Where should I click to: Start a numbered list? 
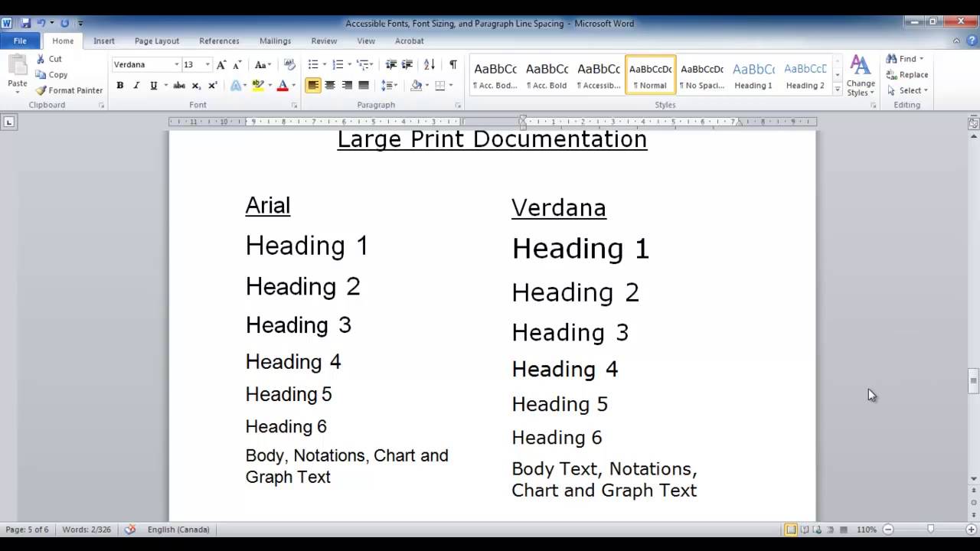click(338, 65)
